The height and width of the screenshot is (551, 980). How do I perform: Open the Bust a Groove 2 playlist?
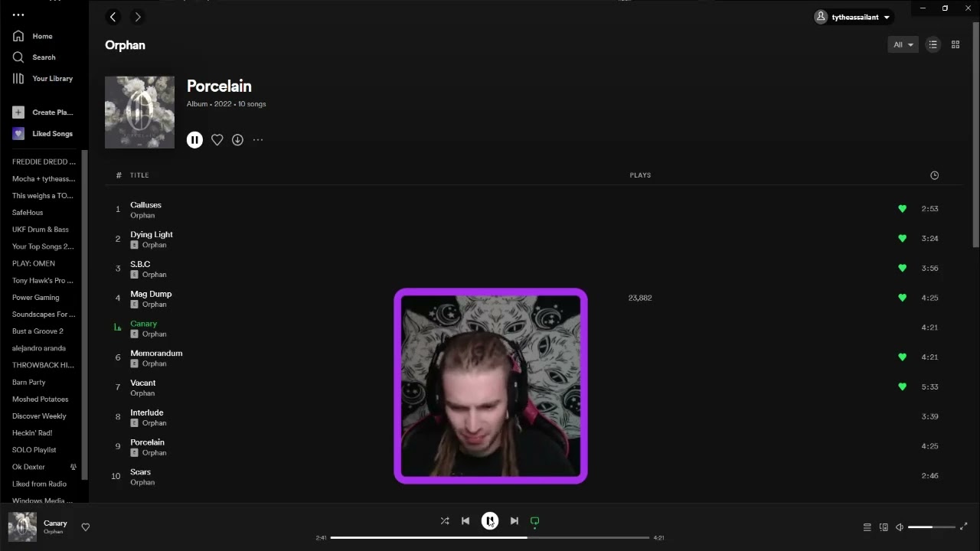click(x=38, y=331)
